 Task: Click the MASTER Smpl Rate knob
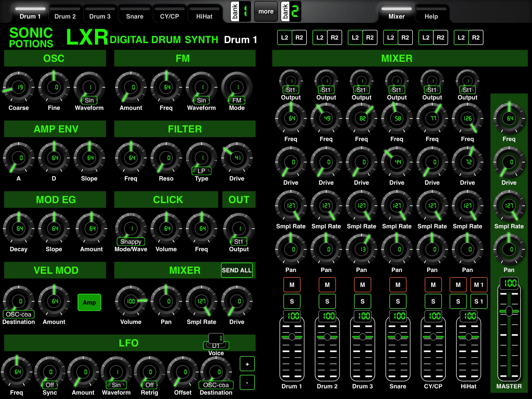[509, 206]
